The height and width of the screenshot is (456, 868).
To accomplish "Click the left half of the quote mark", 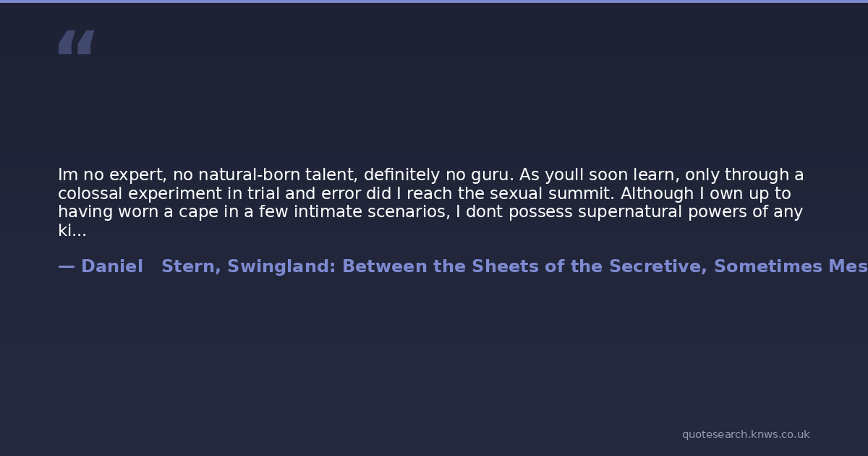I will point(66,43).
